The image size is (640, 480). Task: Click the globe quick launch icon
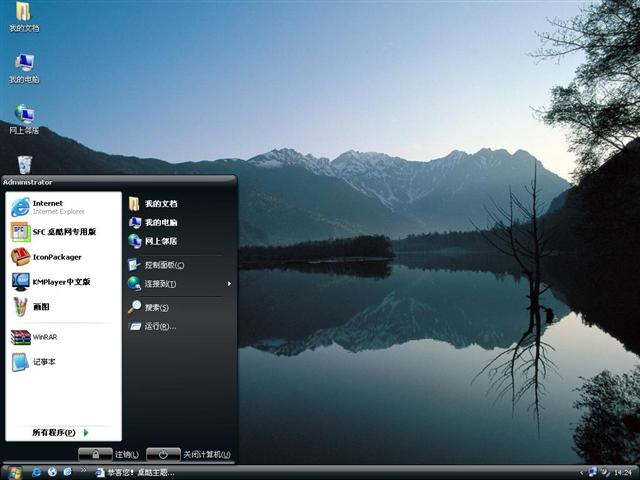pyautogui.click(x=52, y=472)
